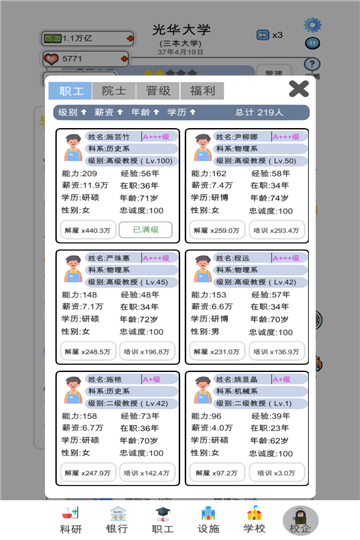Click 解雇 x97.2万 button for 姚昱晶

click(x=217, y=473)
